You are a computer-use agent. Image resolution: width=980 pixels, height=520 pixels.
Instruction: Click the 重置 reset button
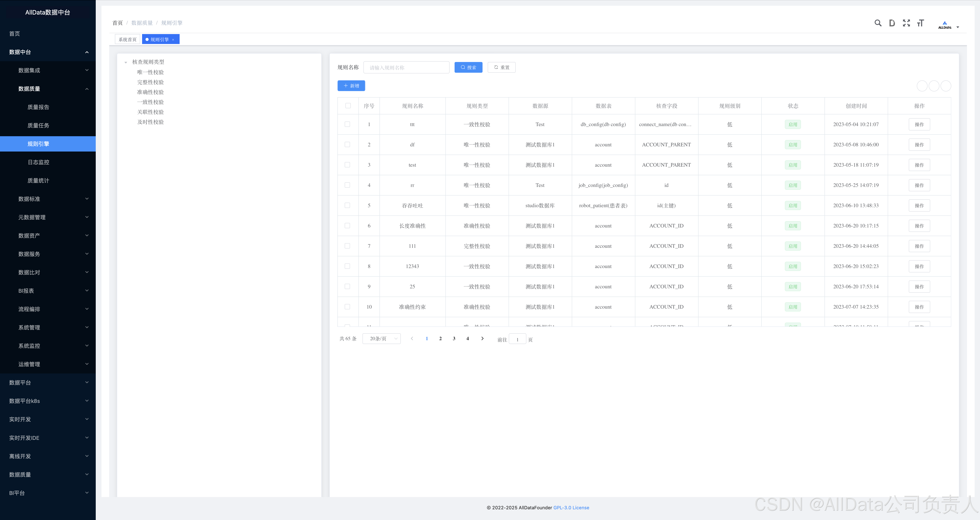[501, 68]
